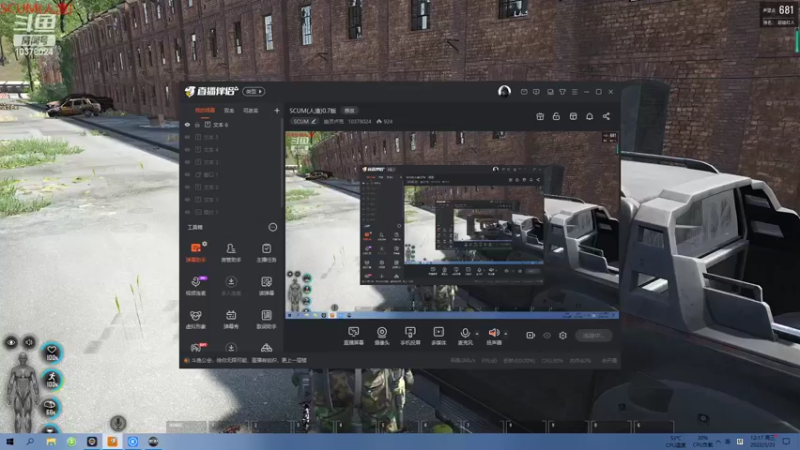This screenshot has height=450, width=800.
Task: Open the taskbar search icon
Action: click(x=30, y=442)
